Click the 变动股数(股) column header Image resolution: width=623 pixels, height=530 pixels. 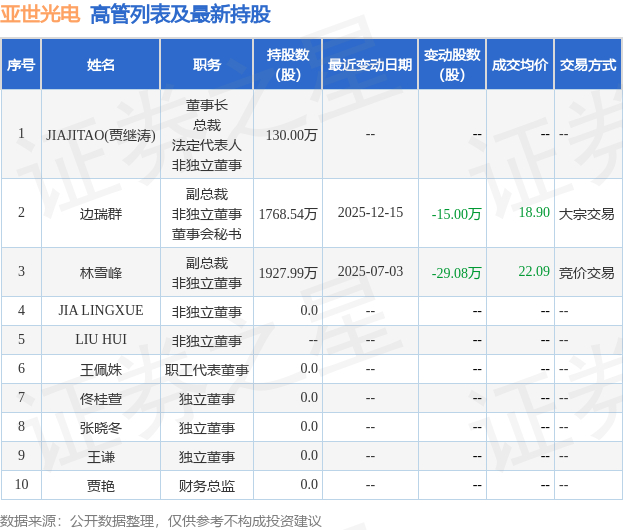452,64
